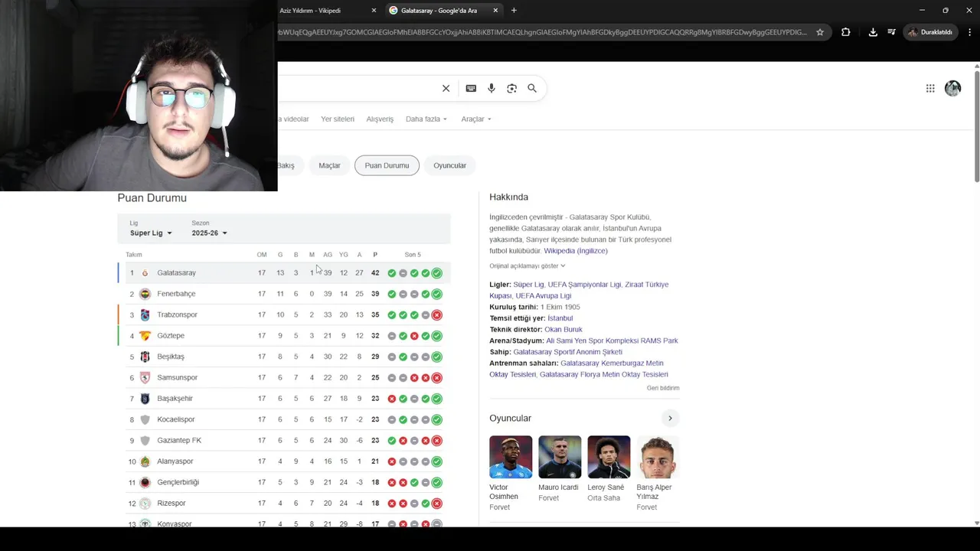Image resolution: width=980 pixels, height=551 pixels.
Task: Open Google Lens image search icon
Action: click(x=511, y=88)
